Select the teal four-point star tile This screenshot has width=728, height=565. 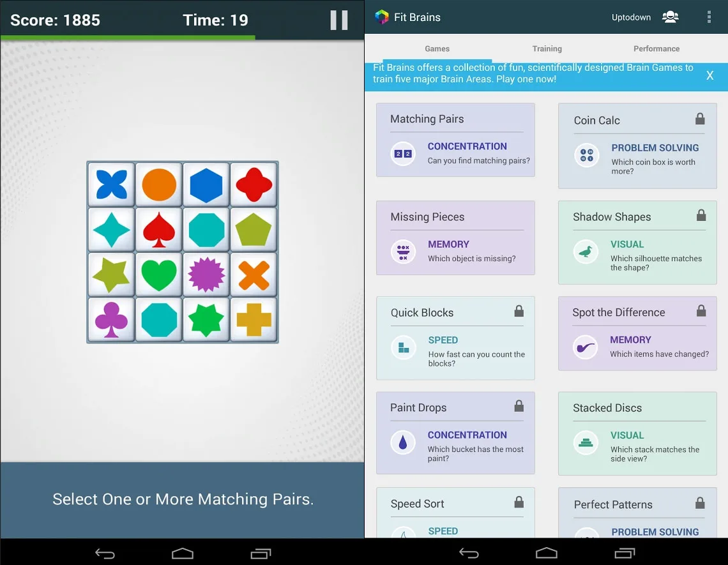[x=111, y=229]
